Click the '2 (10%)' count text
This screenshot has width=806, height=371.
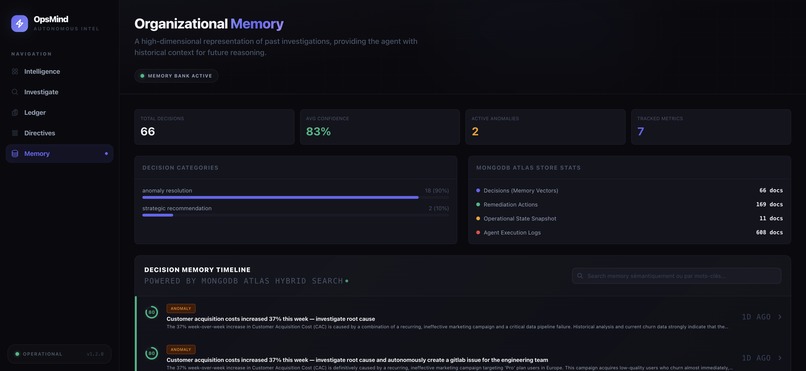click(438, 208)
